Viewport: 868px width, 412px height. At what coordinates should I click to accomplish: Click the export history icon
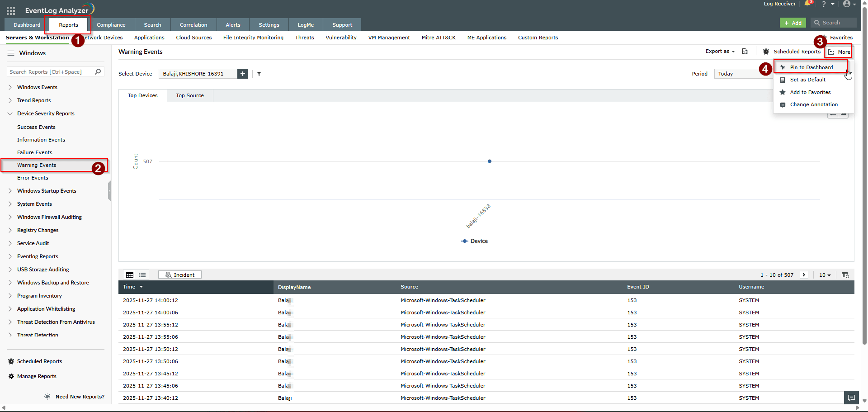745,52
